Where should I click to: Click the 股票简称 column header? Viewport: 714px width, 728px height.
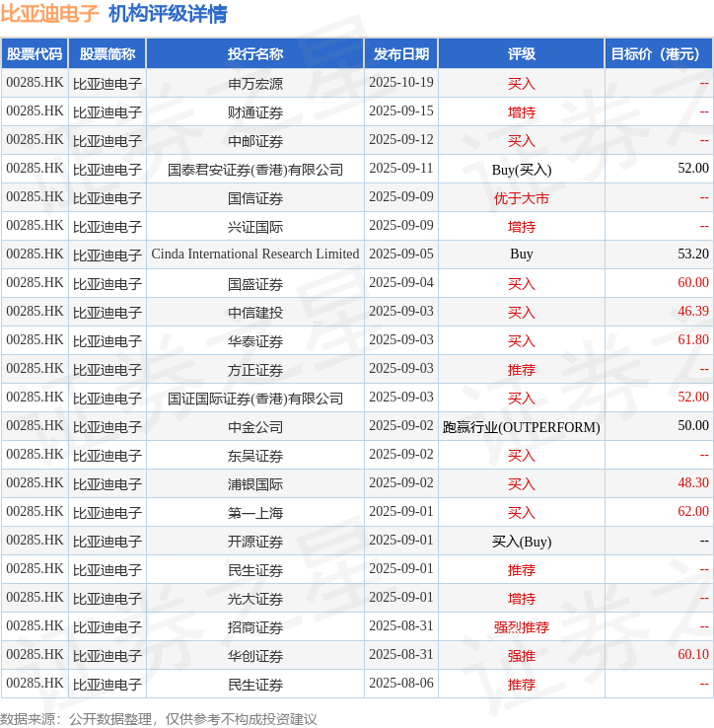[107, 54]
